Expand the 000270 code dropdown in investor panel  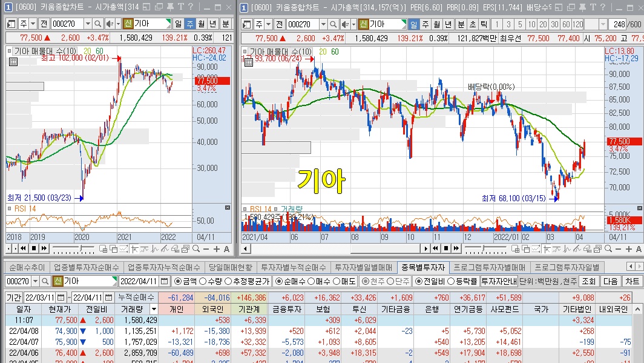tap(35, 281)
